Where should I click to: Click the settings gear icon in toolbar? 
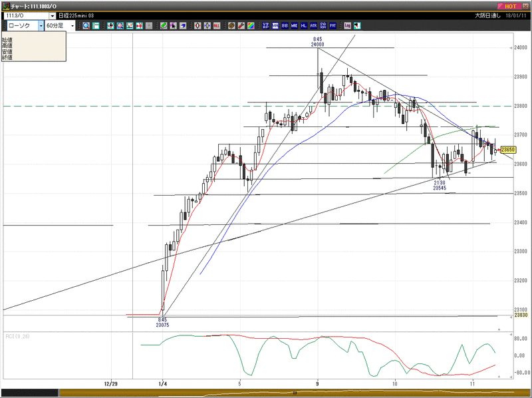[x=231, y=25]
